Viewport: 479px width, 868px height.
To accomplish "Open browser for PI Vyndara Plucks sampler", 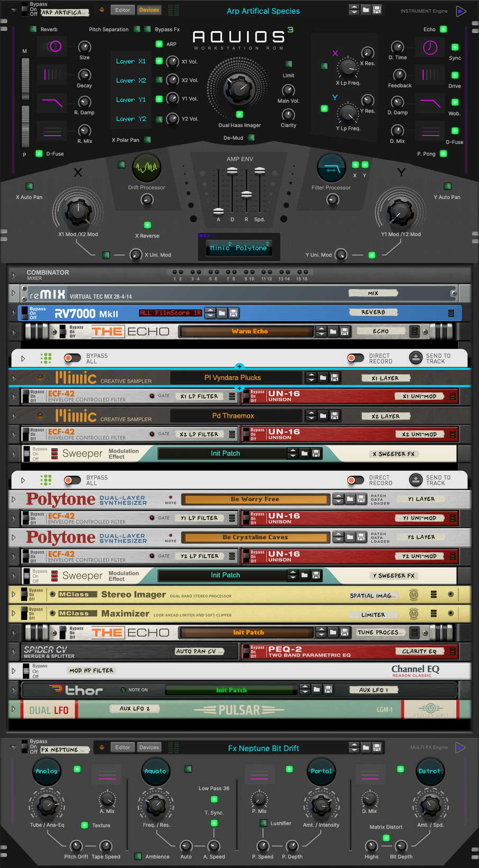I will pyautogui.click(x=323, y=377).
